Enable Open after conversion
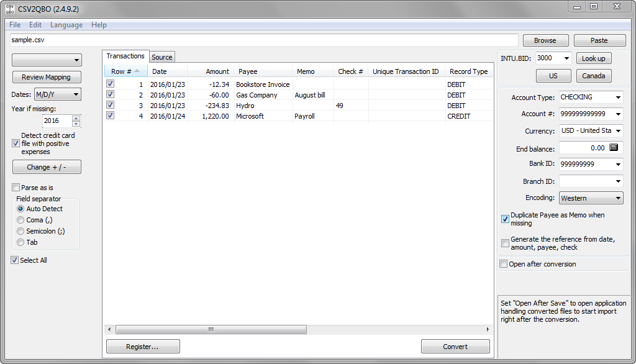636x364 pixels. pyautogui.click(x=503, y=264)
